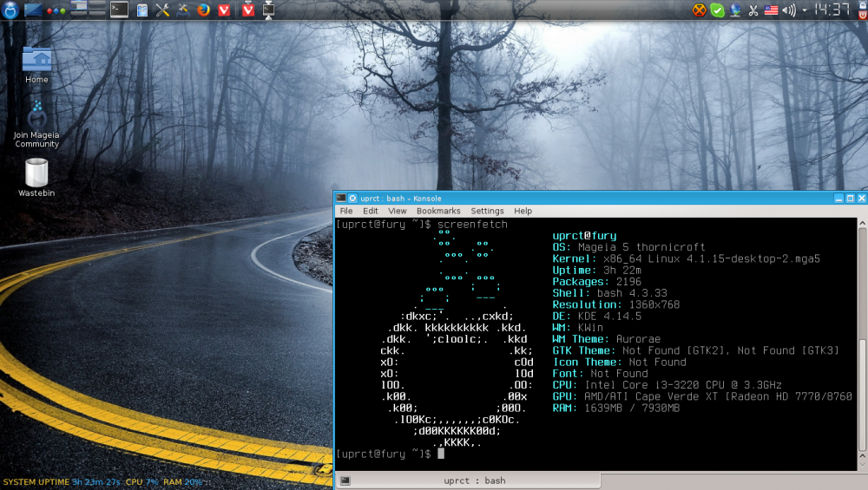
Task: Click the US flag keyboard layout indicator
Action: [x=771, y=10]
